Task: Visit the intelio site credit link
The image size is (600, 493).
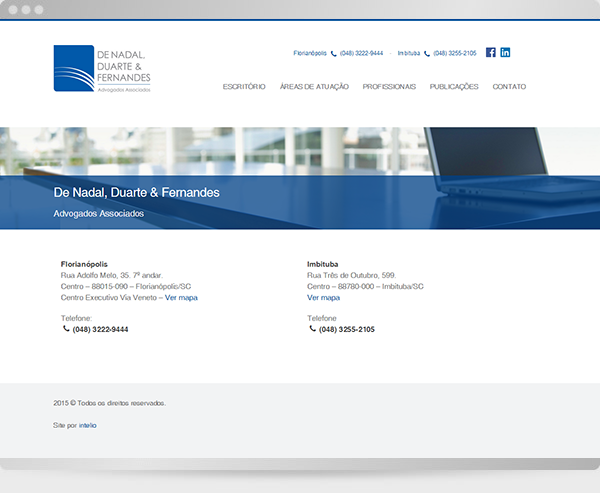Action: pos(88,425)
